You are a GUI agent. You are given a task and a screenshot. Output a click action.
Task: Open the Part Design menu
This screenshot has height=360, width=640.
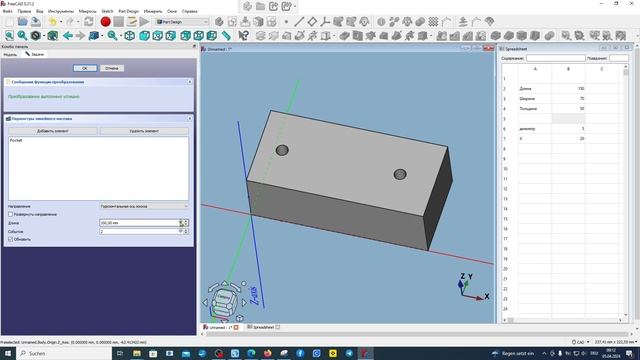tap(129, 11)
